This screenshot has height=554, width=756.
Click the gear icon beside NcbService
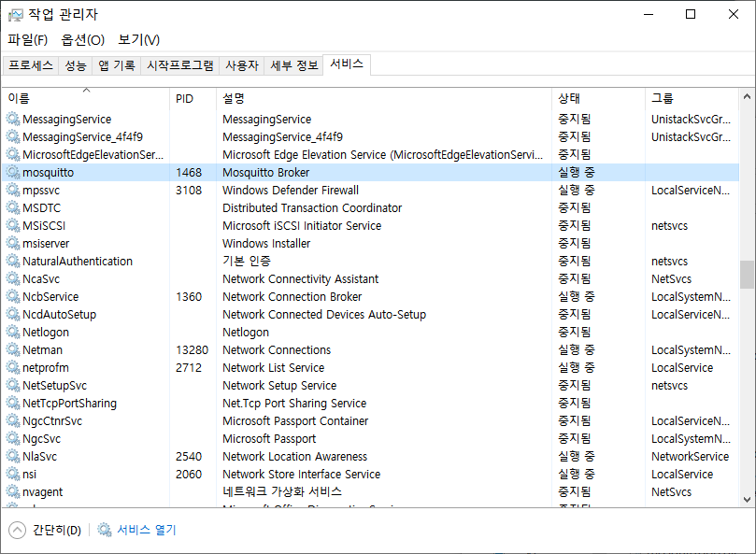[x=13, y=296]
